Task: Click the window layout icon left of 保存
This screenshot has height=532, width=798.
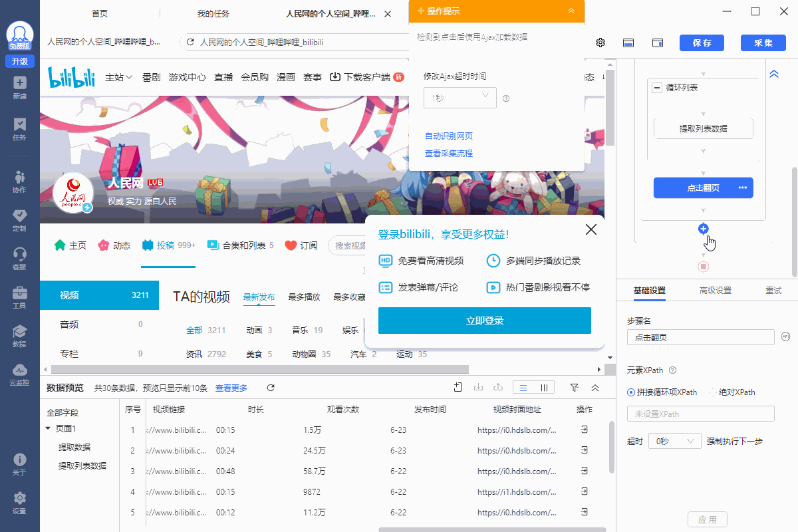Action: (657, 43)
